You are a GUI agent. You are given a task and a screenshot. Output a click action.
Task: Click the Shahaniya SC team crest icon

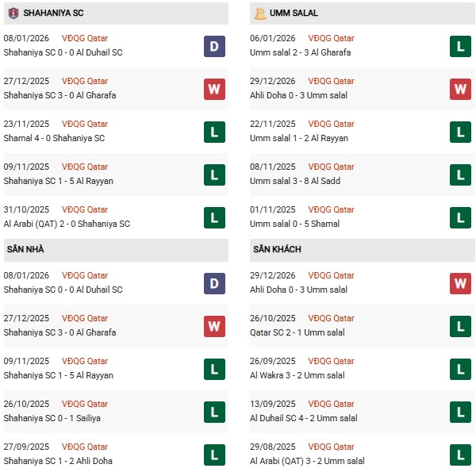(13, 13)
